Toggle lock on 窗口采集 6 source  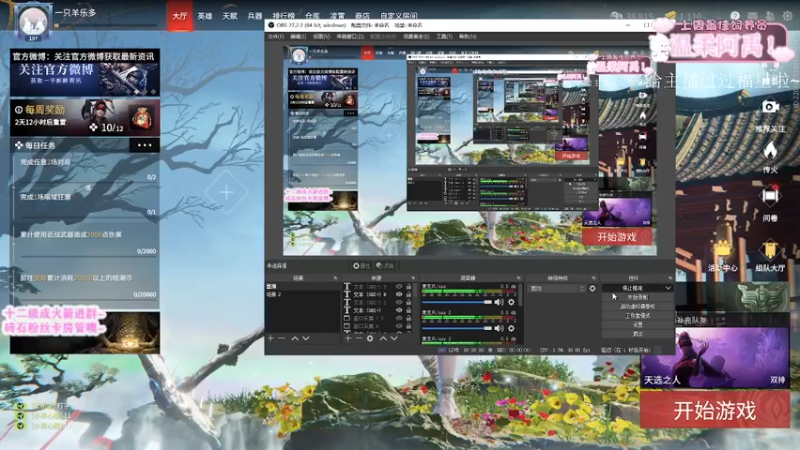coord(409,326)
